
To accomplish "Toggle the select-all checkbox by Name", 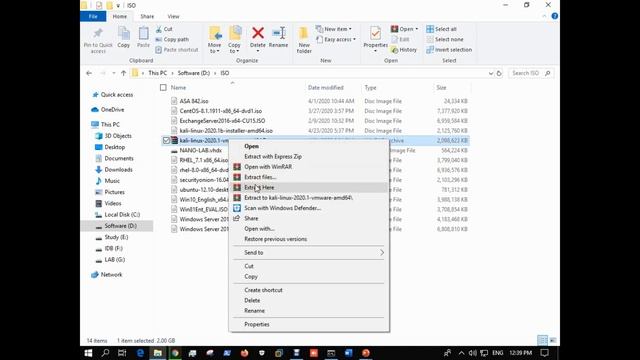I will [x=163, y=88].
